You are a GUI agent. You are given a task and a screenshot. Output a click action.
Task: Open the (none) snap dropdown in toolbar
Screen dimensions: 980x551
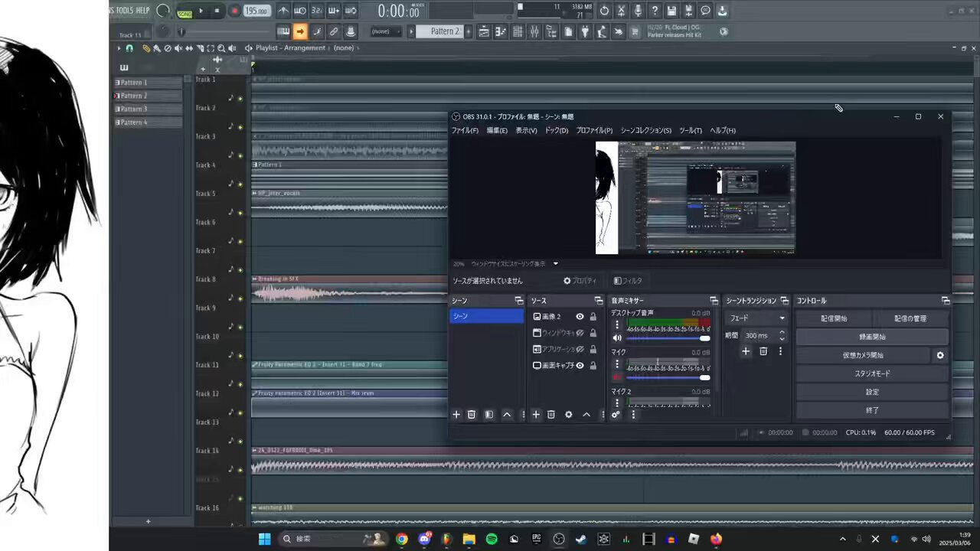(x=386, y=31)
